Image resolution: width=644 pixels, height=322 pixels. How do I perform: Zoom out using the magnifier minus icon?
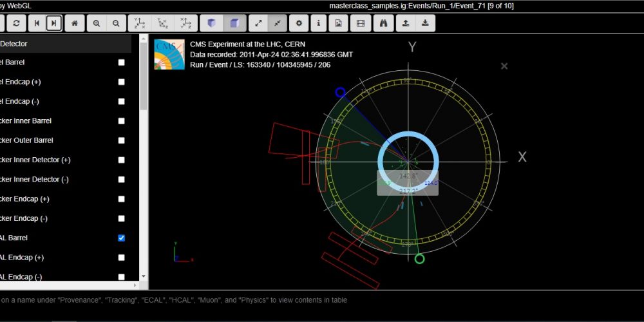[x=116, y=24]
